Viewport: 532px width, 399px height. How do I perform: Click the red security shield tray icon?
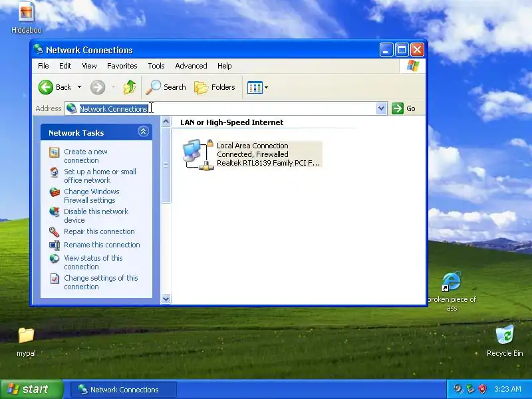pyautogui.click(x=483, y=389)
